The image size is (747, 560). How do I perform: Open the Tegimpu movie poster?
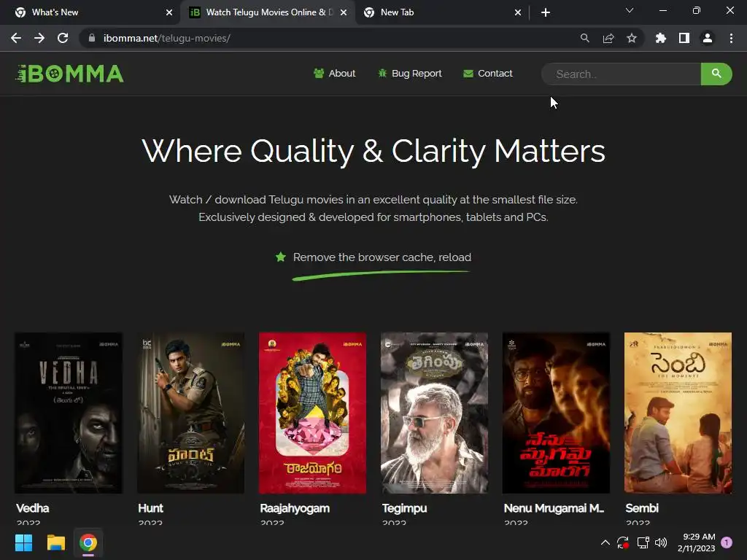click(x=434, y=413)
